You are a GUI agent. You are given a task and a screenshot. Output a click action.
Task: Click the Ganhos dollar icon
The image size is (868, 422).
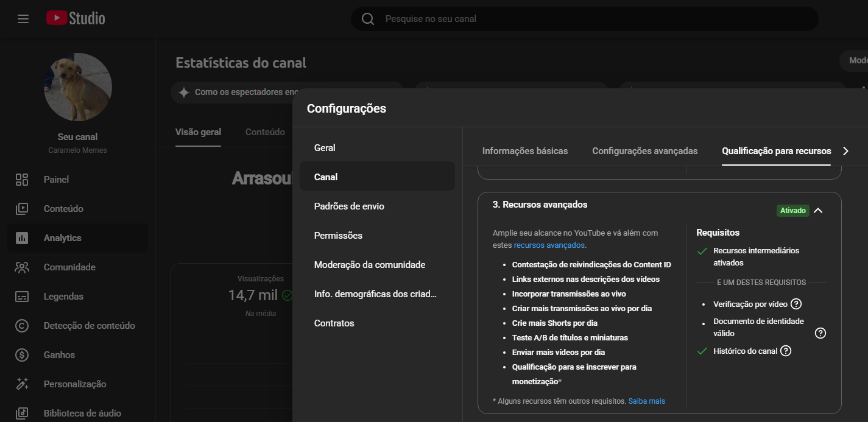pyautogui.click(x=22, y=355)
